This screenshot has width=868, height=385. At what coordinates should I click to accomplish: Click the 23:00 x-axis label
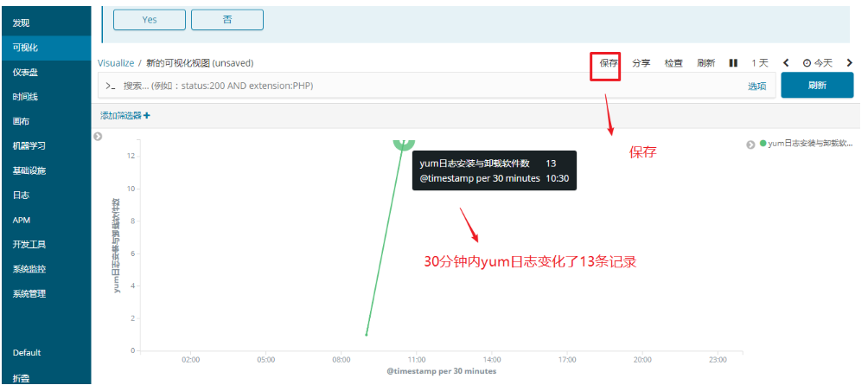point(718,360)
